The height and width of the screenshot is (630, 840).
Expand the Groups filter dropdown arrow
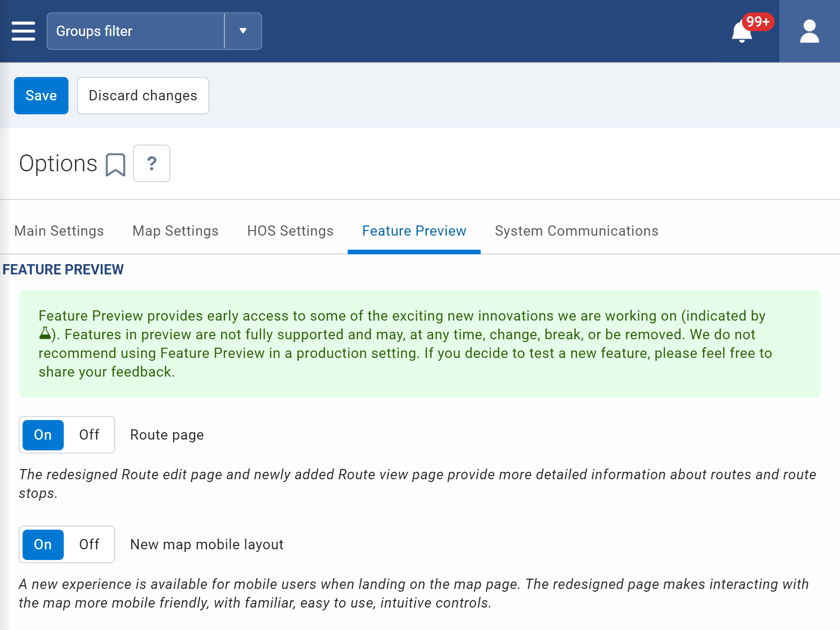tap(243, 31)
